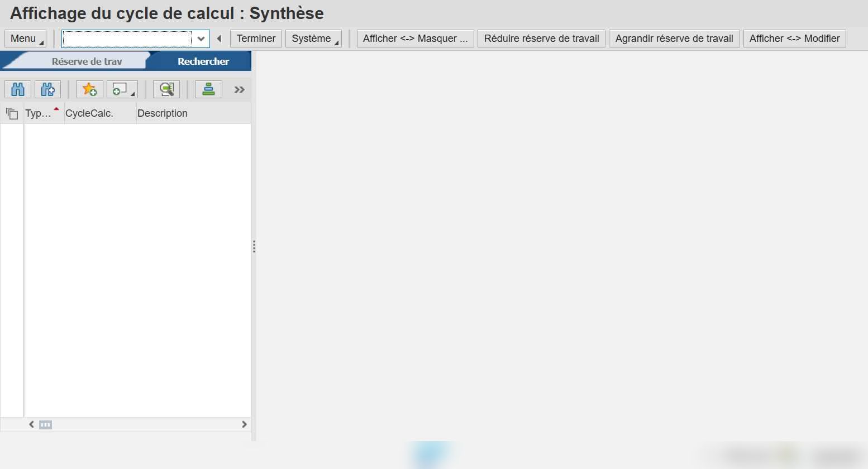Click the green and blue stacked-bars icon
The image size is (868, 469).
click(x=208, y=89)
